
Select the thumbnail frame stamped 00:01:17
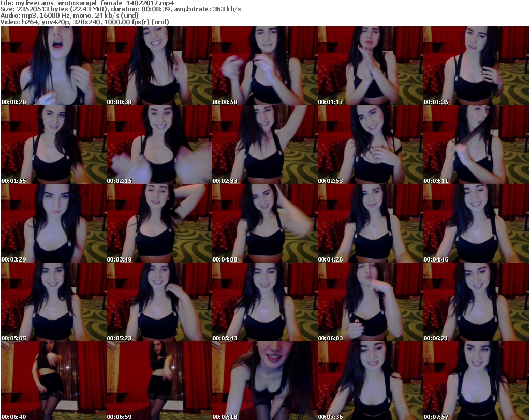pos(371,66)
